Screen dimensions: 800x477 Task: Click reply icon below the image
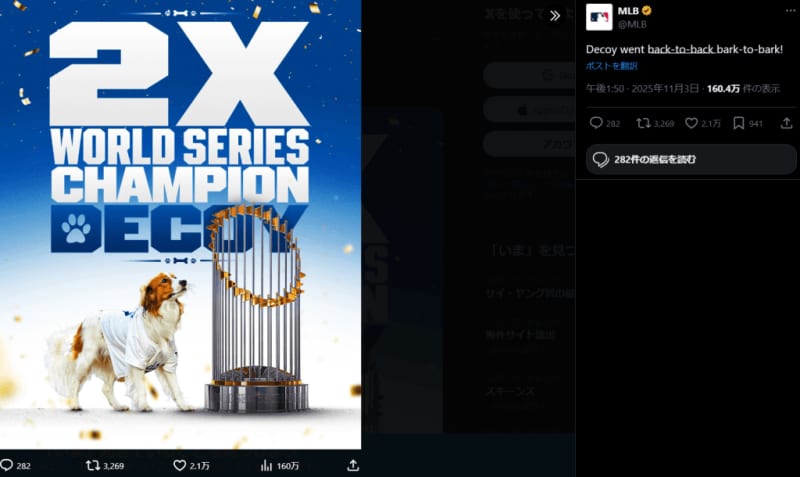point(6,465)
